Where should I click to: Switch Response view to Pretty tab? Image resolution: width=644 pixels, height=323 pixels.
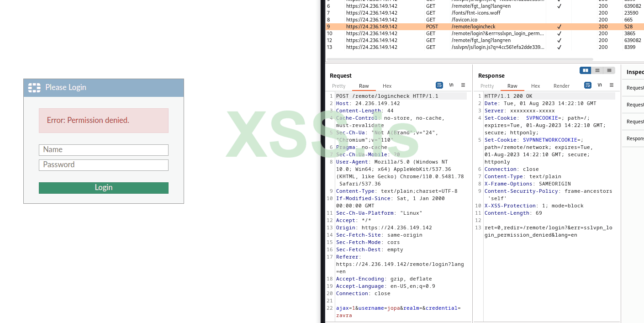click(487, 86)
